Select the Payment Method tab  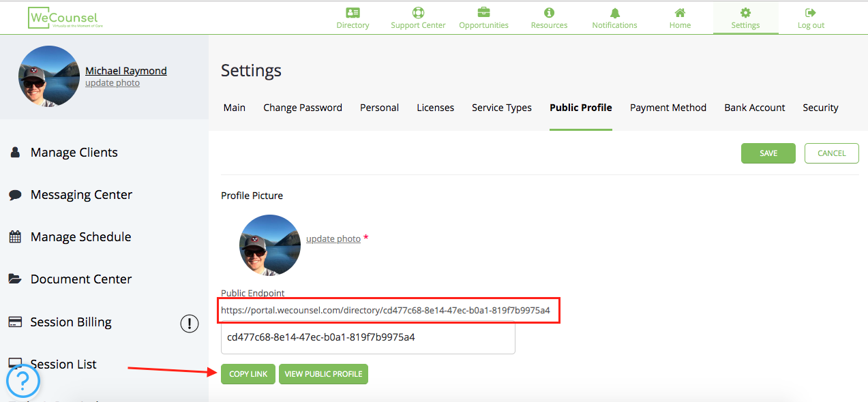coord(668,108)
